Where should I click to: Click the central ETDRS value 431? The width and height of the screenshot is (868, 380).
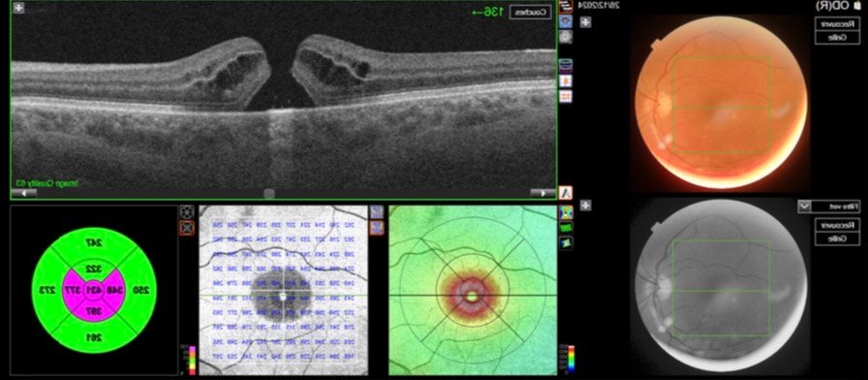click(95, 290)
